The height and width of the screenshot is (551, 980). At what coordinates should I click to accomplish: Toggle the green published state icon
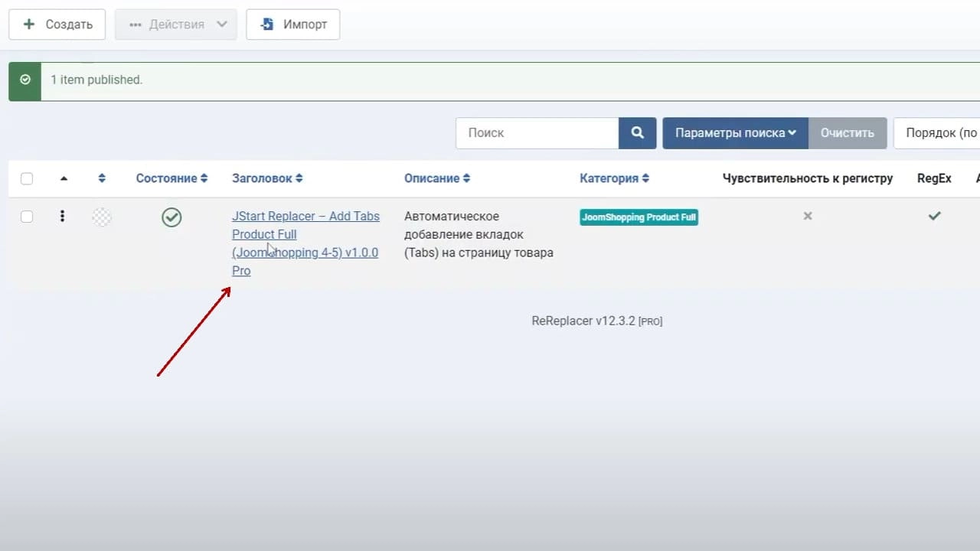click(171, 217)
